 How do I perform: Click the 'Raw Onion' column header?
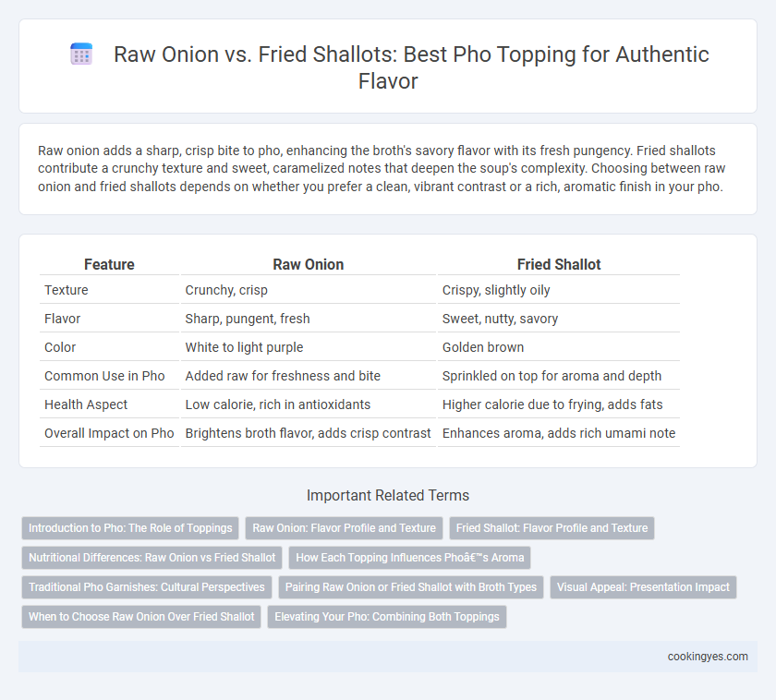point(309,264)
